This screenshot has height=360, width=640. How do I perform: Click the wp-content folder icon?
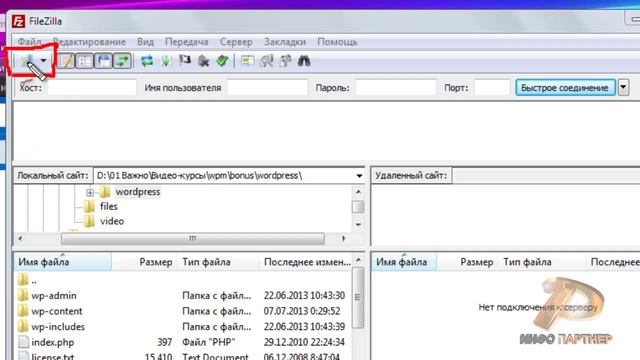tap(23, 311)
